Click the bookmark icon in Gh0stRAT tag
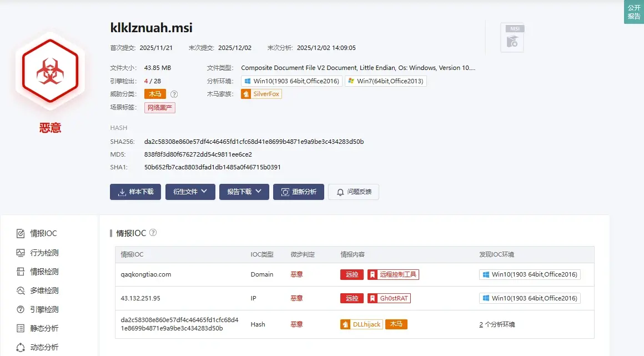This screenshot has width=644, height=356. [x=373, y=298]
